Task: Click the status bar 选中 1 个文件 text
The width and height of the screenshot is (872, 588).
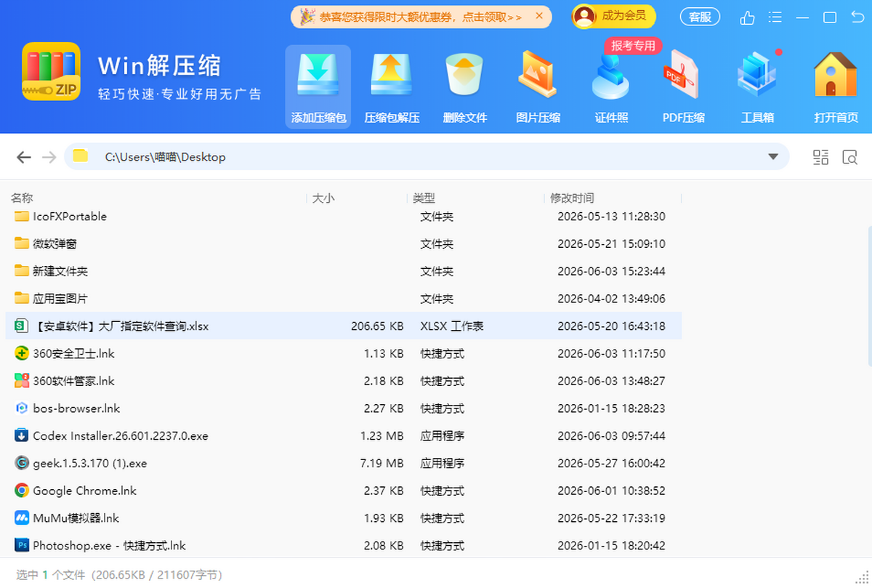Action: point(49,575)
